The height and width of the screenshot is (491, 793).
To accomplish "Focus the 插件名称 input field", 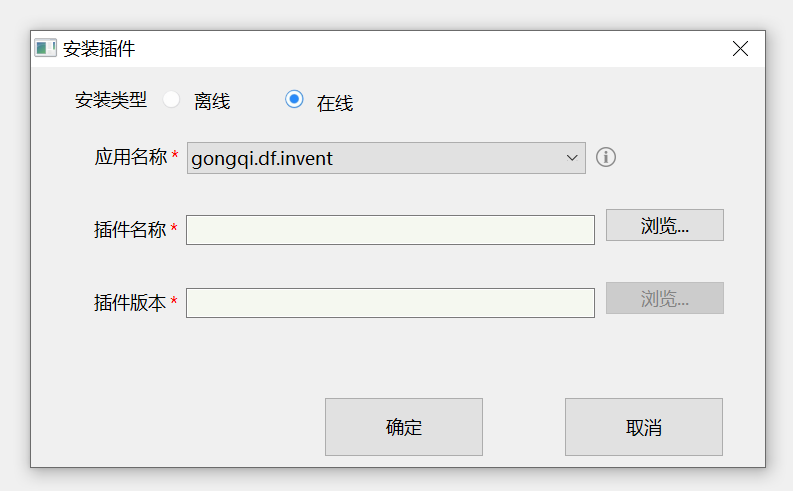I will [x=390, y=230].
